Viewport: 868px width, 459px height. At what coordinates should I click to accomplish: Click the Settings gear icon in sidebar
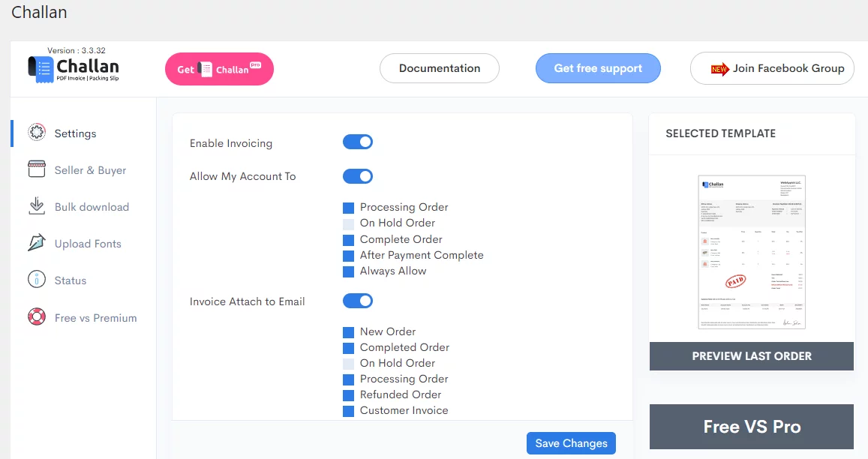pos(37,132)
